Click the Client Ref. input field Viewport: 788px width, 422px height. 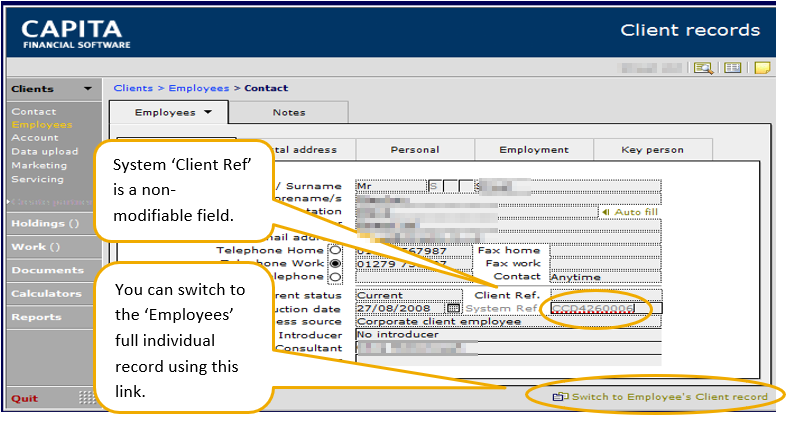[606, 295]
